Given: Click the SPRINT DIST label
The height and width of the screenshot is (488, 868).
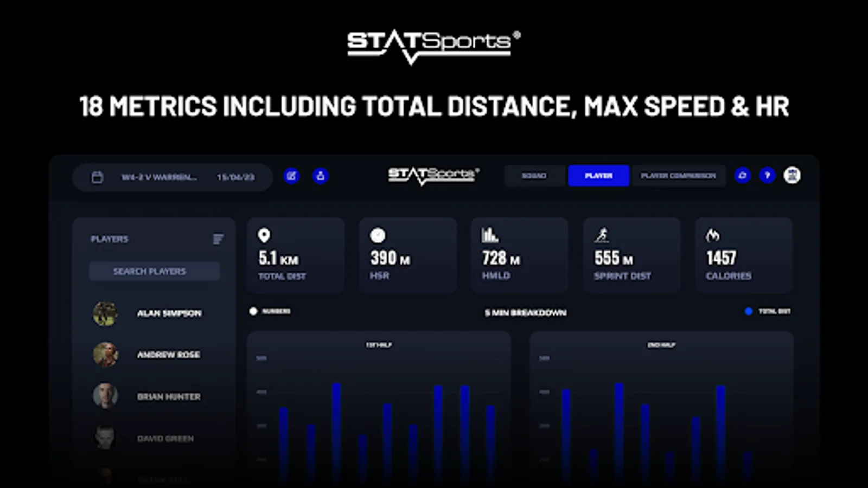Looking at the screenshot, I should point(622,276).
